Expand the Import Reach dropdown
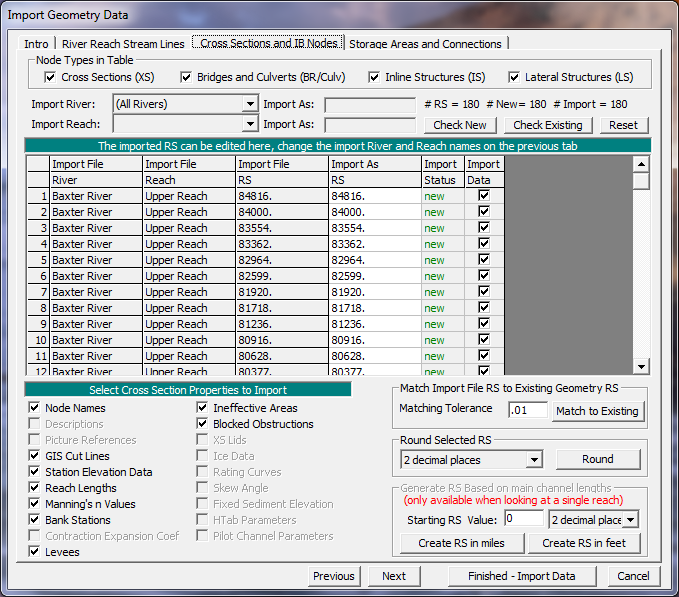Viewport: 679px width, 597px height. pos(250,124)
